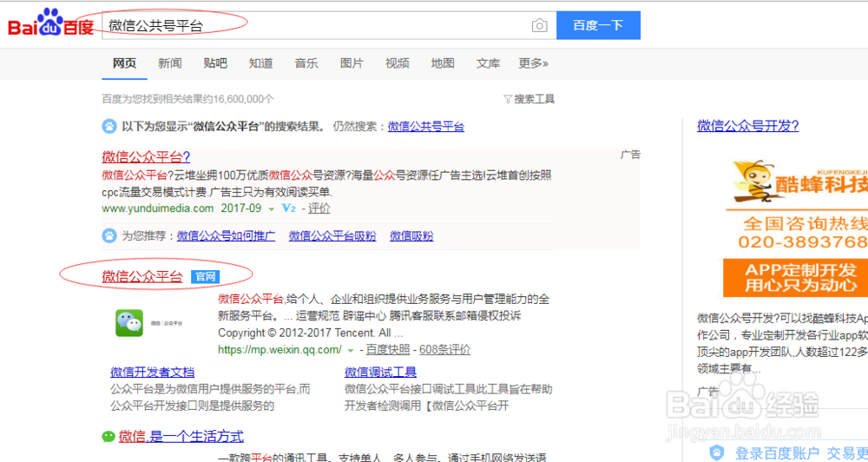The height and width of the screenshot is (462, 868).
Task: Click the green WeChat icon beside 微信,是一个生活方式
Action: coord(108,437)
